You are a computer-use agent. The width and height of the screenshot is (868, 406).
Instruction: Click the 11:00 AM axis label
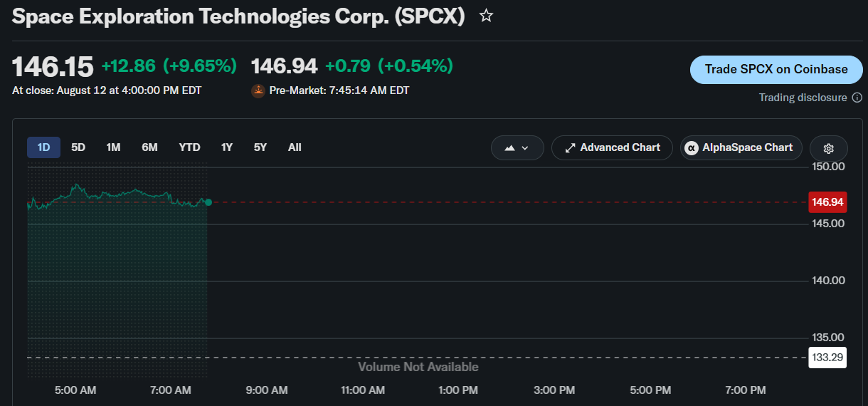[x=362, y=390]
